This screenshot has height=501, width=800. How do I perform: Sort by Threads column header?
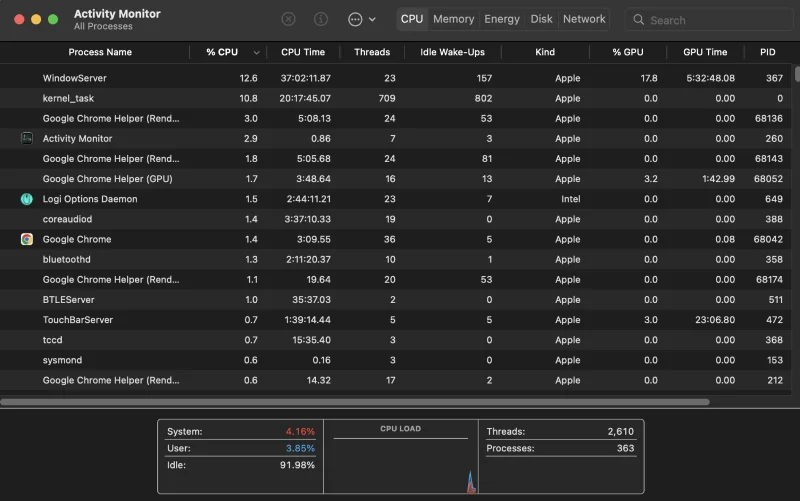click(x=372, y=52)
